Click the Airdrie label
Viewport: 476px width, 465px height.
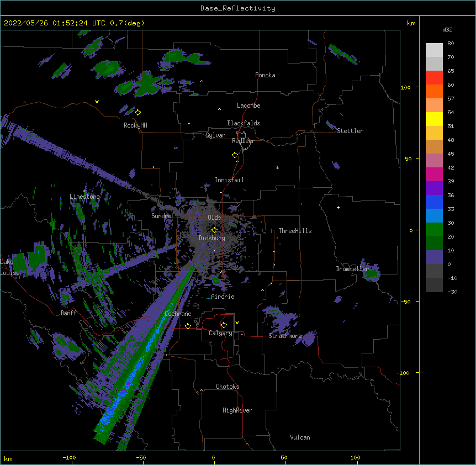(223, 297)
